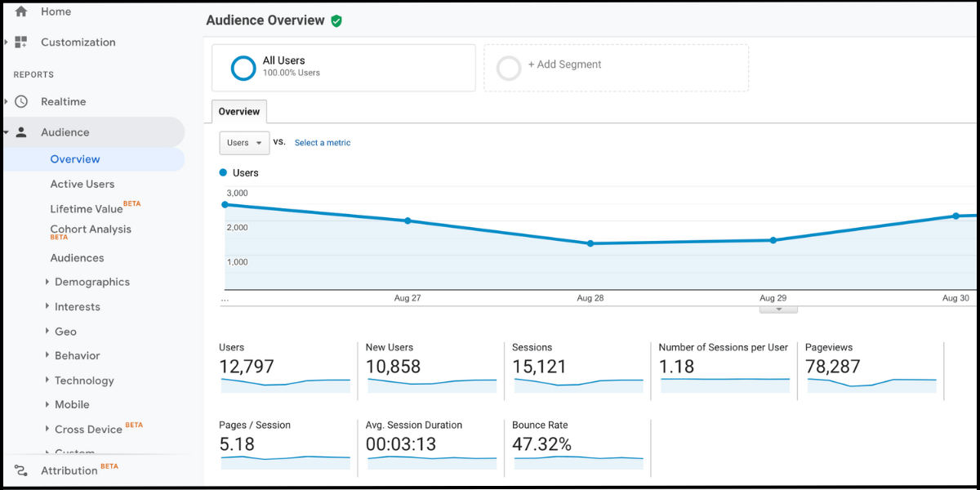Open the Customization section via its grid icon
This screenshot has width=980, height=490.
point(22,42)
